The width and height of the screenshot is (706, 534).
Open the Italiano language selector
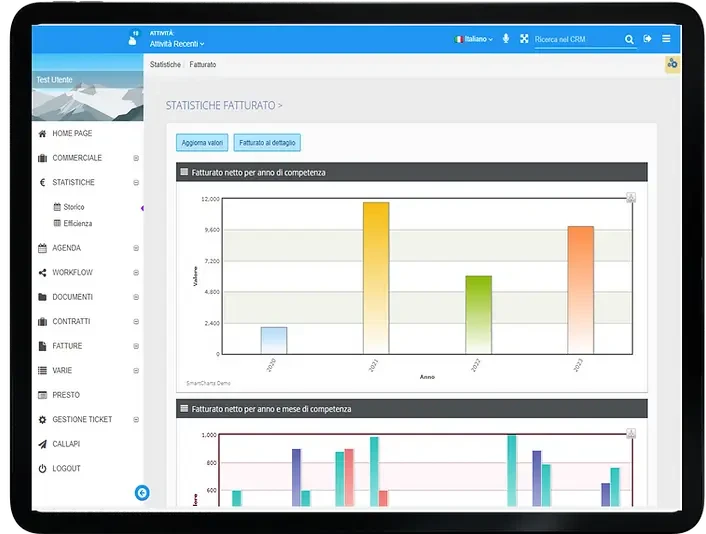coord(474,39)
